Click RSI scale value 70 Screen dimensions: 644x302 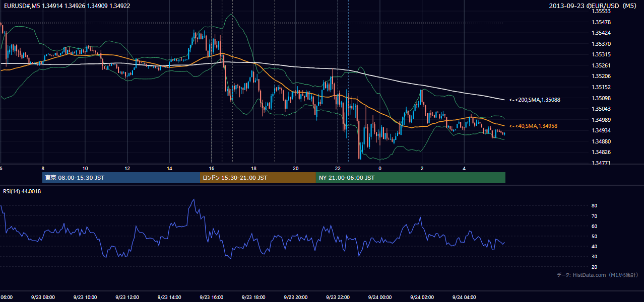pyautogui.click(x=595, y=216)
